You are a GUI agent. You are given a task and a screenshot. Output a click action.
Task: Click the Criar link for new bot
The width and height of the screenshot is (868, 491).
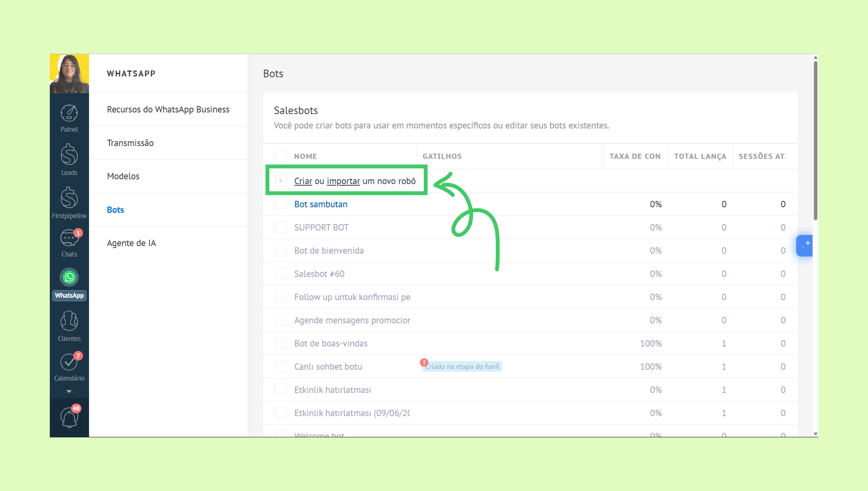(303, 181)
